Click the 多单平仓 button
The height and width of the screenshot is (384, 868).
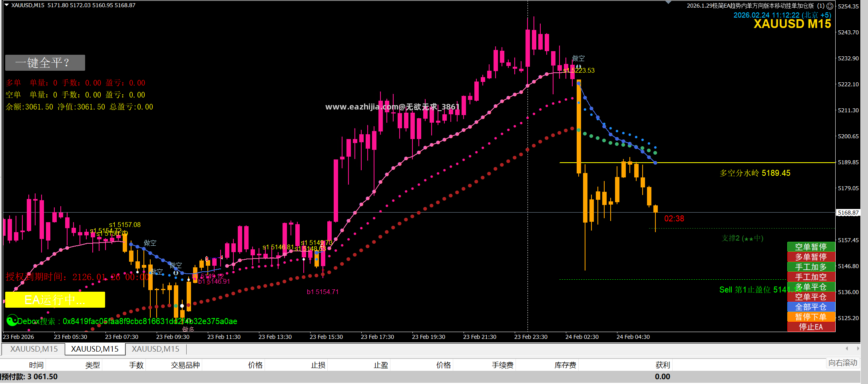click(811, 287)
